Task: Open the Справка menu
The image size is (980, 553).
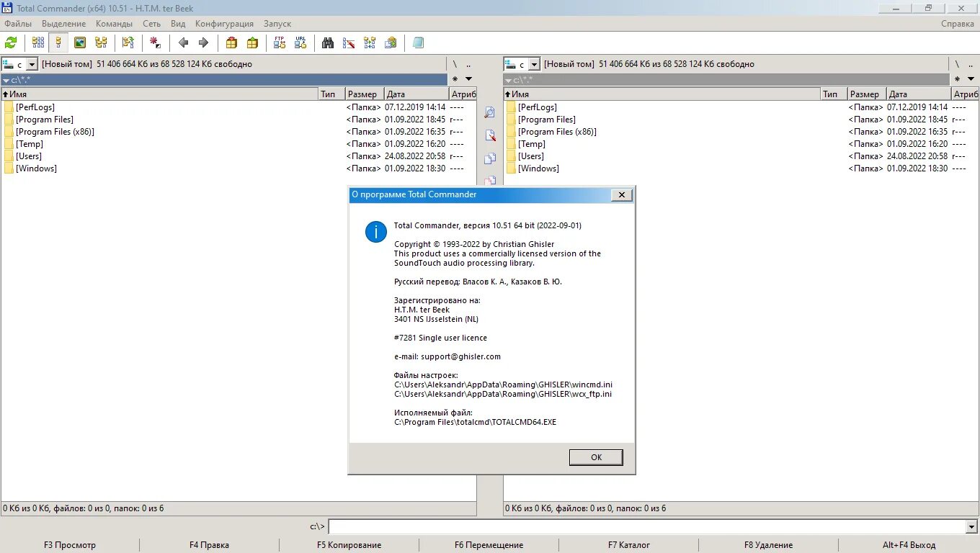Action: (x=958, y=24)
